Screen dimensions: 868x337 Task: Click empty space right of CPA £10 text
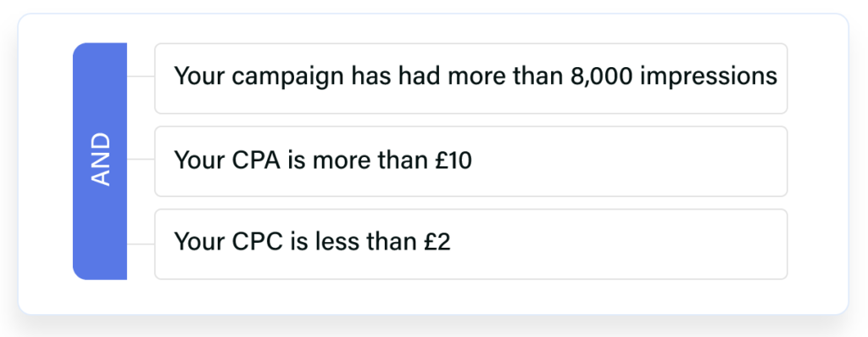pyautogui.click(x=628, y=161)
